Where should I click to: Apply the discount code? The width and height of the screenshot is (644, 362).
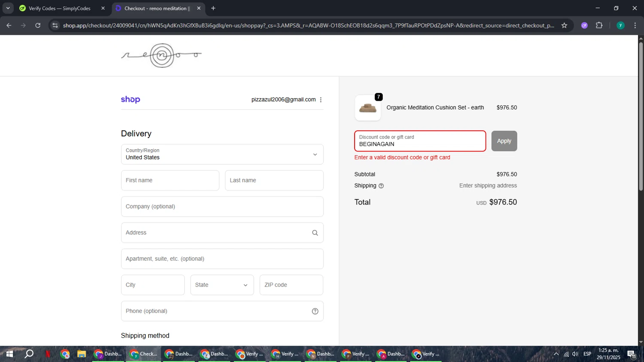[504, 141]
